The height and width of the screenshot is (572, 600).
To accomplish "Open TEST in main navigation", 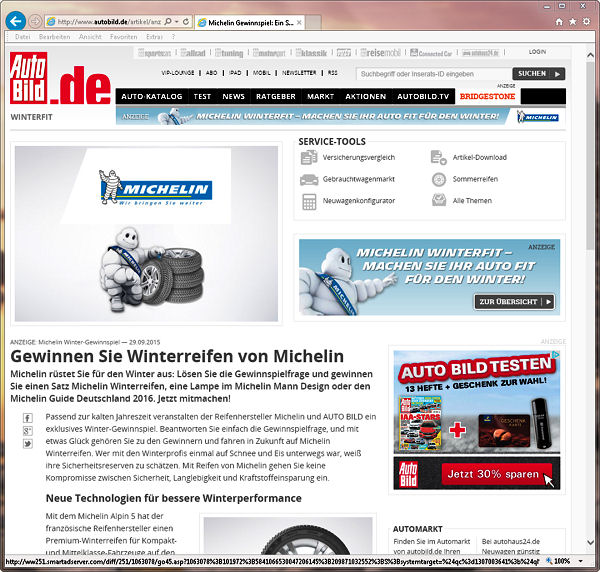I will tap(202, 96).
